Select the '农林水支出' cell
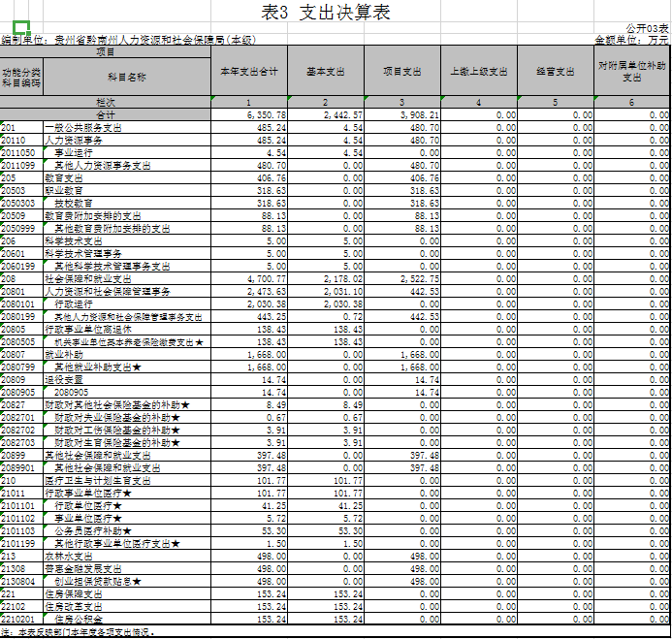672x639 pixels. pos(127,556)
